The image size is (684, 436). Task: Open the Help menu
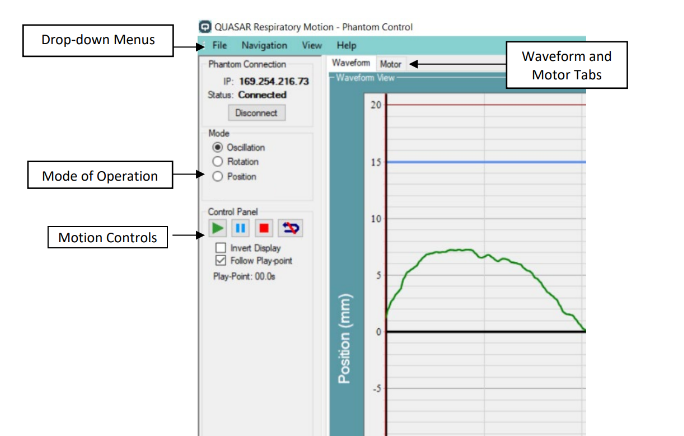pyautogui.click(x=346, y=46)
